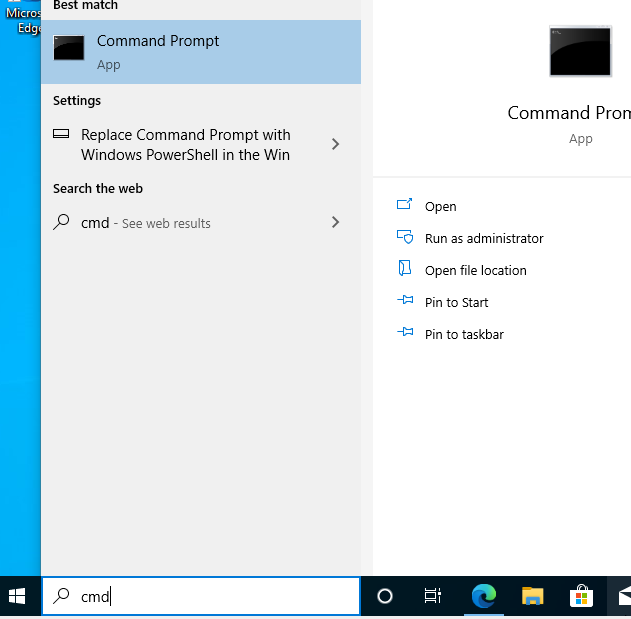Open File Explorer from the taskbar
The width and height of the screenshot is (631, 619).
532,596
